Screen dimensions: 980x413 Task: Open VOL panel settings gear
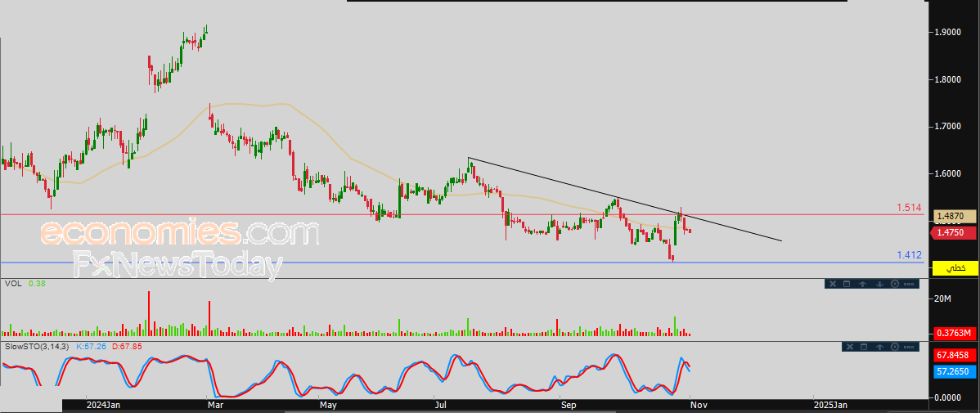[895, 284]
